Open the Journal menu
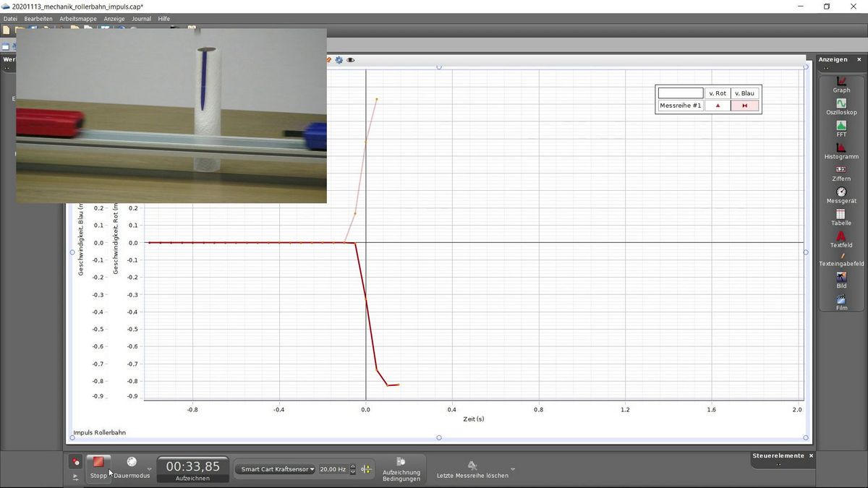Viewport: 868px width, 488px height. pyautogui.click(x=141, y=19)
